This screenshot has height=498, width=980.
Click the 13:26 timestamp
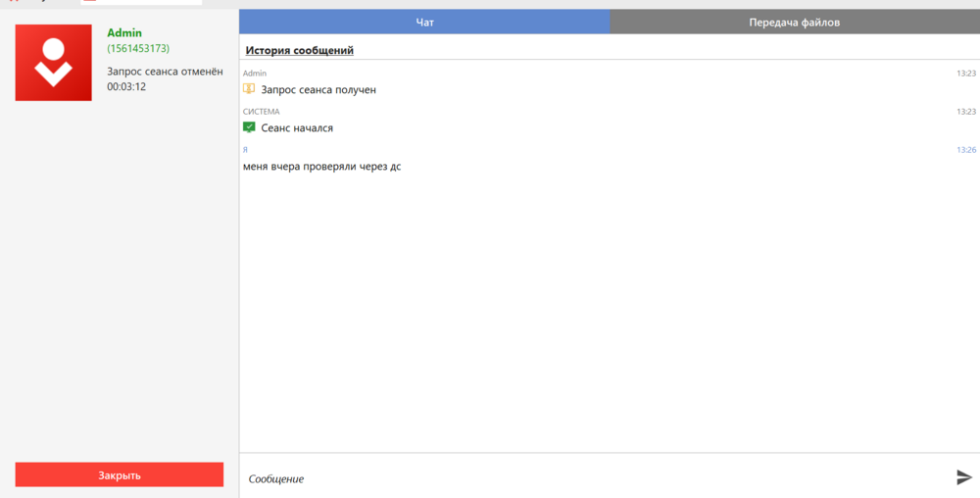(966, 150)
